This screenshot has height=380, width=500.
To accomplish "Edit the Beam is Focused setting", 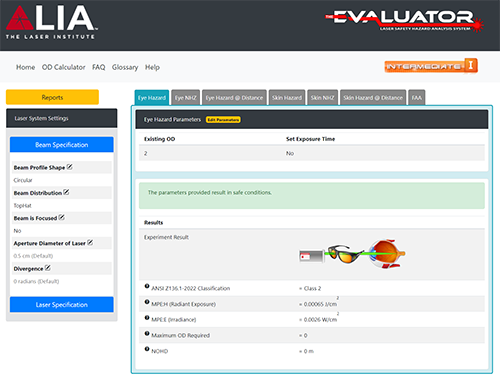I will (62, 217).
